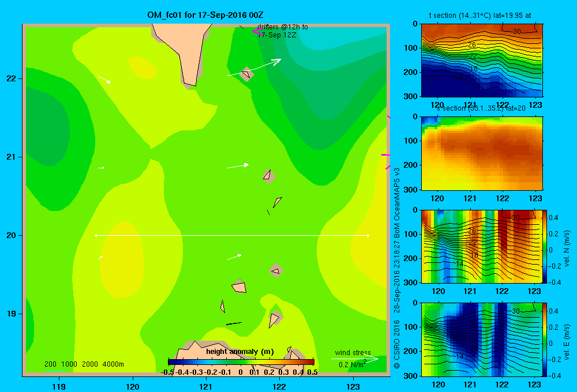Viewport: 577px width, 392px height.
Task: Click the 'wind stress' legend label
Action: [x=353, y=352]
